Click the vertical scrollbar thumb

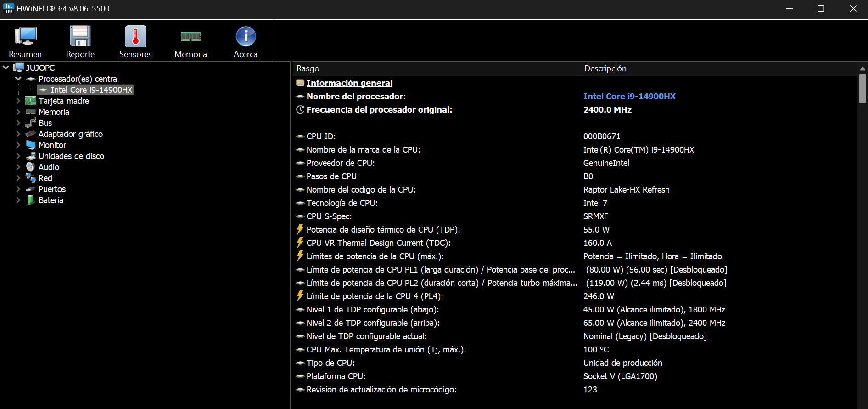[x=862, y=89]
